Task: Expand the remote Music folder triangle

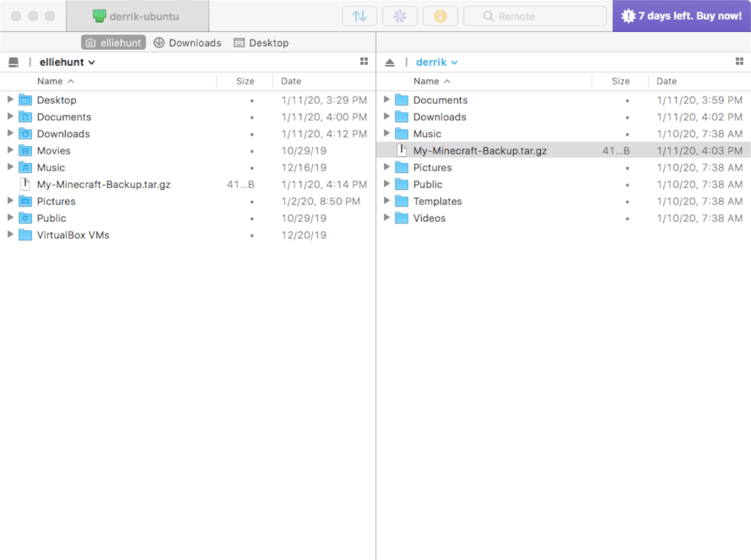Action: coord(387,133)
